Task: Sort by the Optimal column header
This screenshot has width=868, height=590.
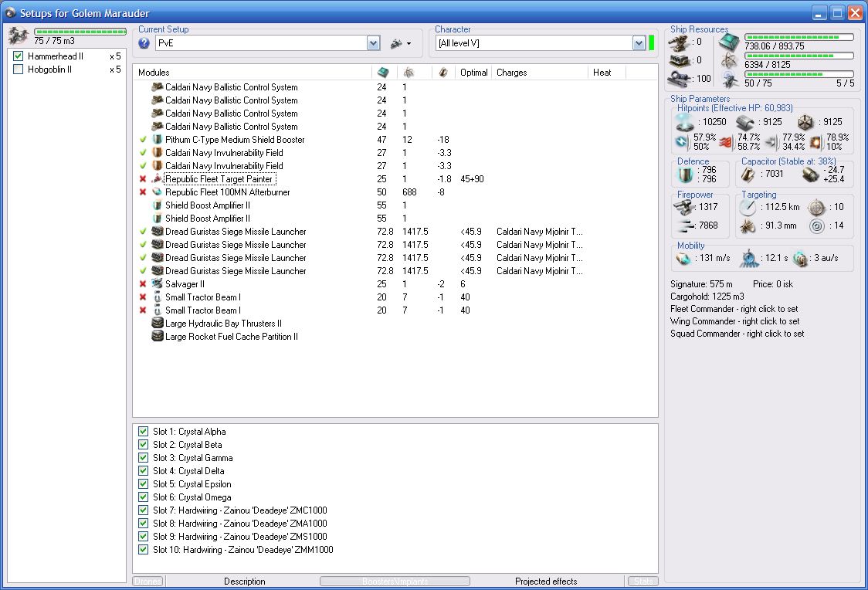Action: (474, 73)
